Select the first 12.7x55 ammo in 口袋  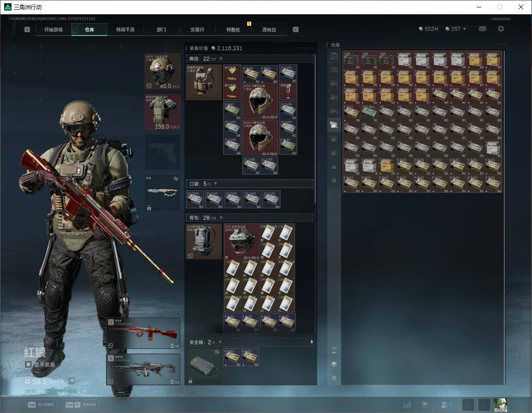click(195, 199)
